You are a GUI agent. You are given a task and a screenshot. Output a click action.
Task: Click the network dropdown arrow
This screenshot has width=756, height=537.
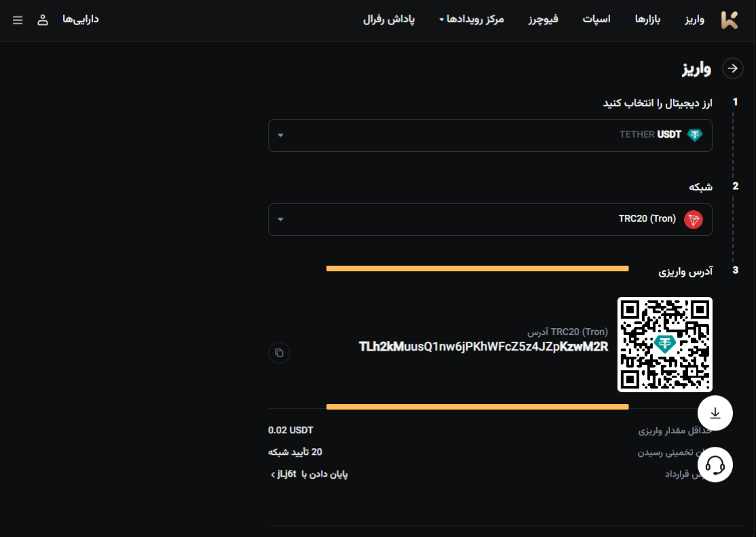tap(280, 220)
